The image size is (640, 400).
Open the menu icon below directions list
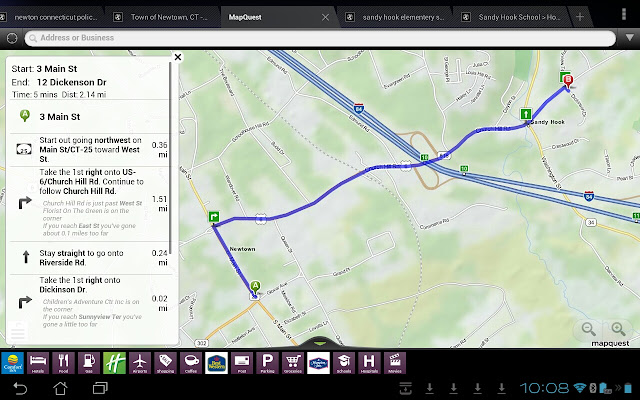pos(18,331)
